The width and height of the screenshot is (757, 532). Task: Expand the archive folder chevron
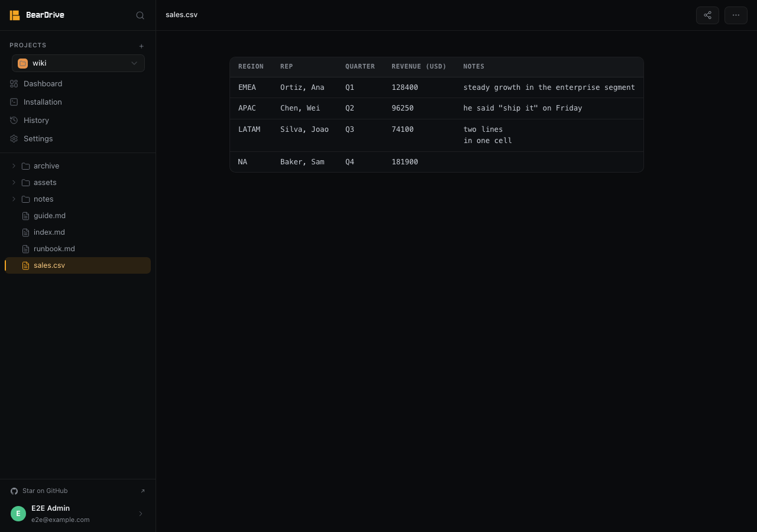(14, 166)
